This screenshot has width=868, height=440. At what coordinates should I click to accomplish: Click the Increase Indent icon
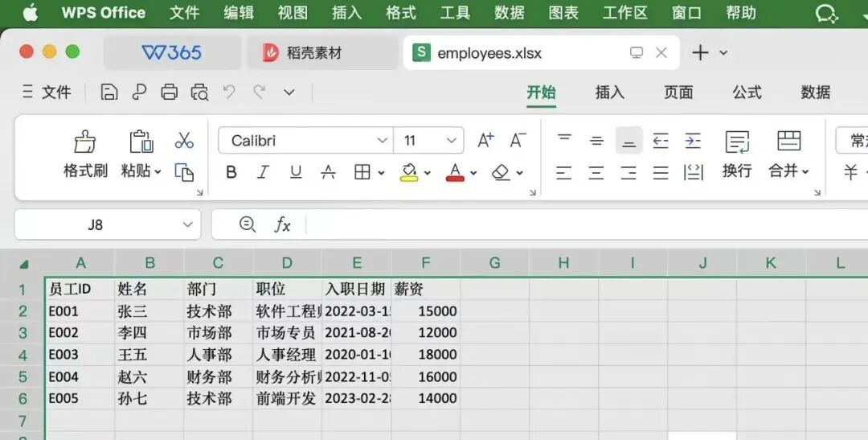pos(693,141)
